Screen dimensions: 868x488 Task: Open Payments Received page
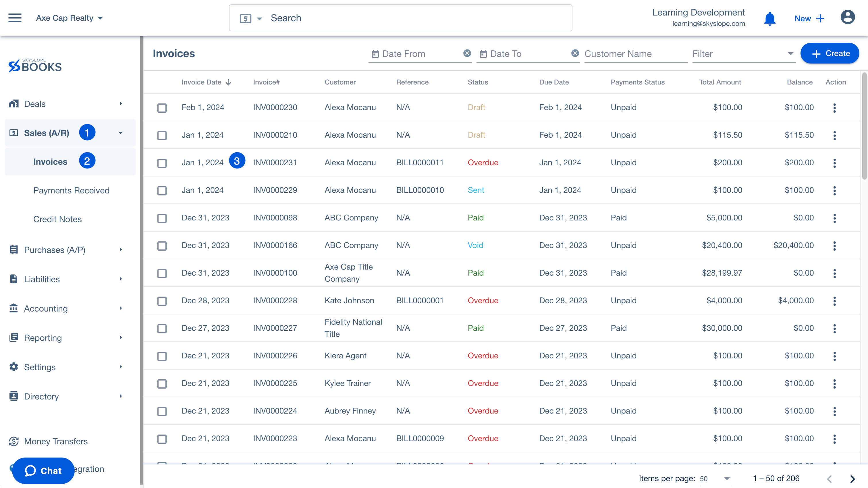point(71,191)
